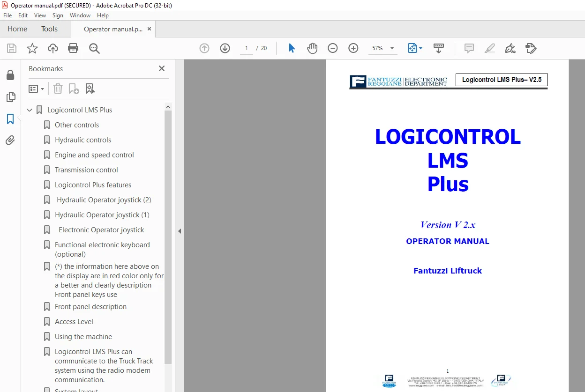Print the document with printer icon
This screenshot has width=585, height=392.
tap(73, 48)
